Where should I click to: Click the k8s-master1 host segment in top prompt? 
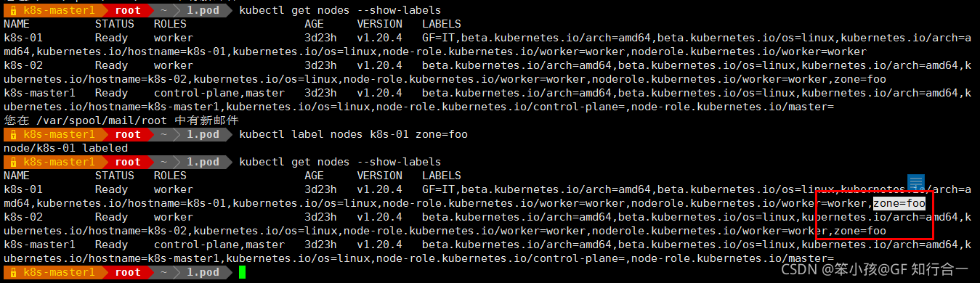[59, 10]
